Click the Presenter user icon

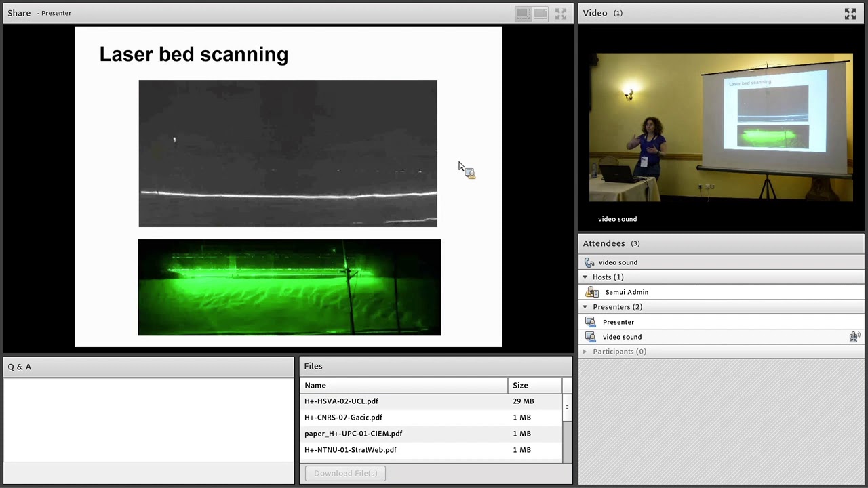pos(590,322)
